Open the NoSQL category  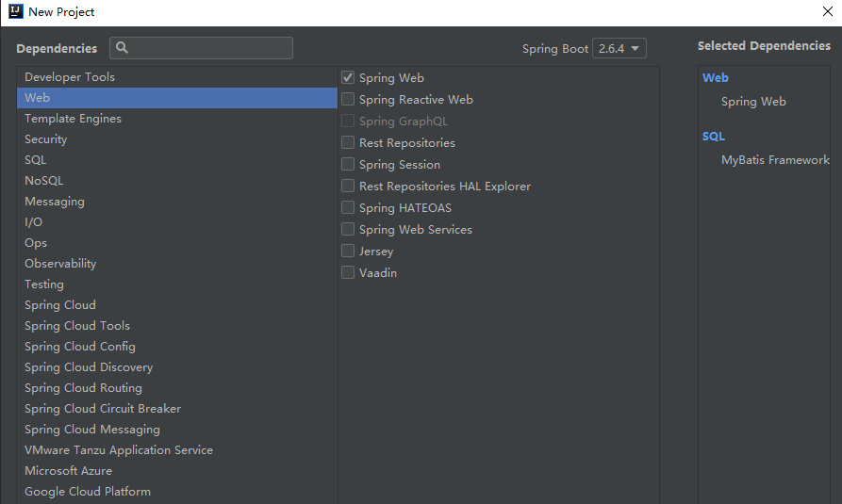[177, 180]
